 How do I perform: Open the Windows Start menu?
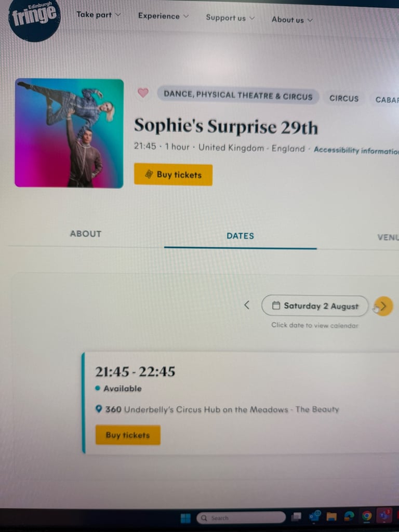[x=185, y=518]
